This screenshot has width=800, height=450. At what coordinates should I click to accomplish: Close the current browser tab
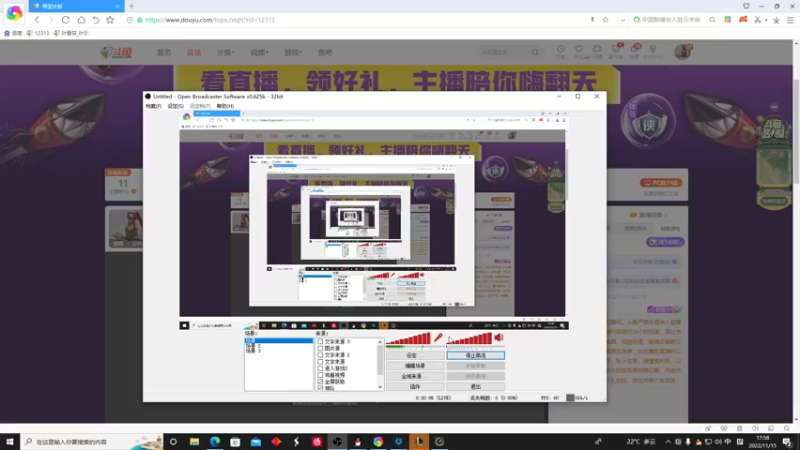pos(117,6)
